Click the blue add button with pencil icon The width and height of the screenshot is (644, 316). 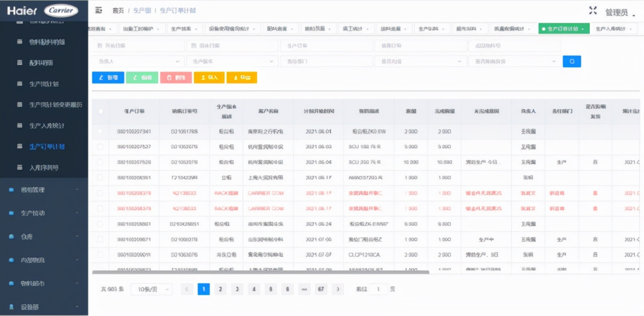(108, 77)
